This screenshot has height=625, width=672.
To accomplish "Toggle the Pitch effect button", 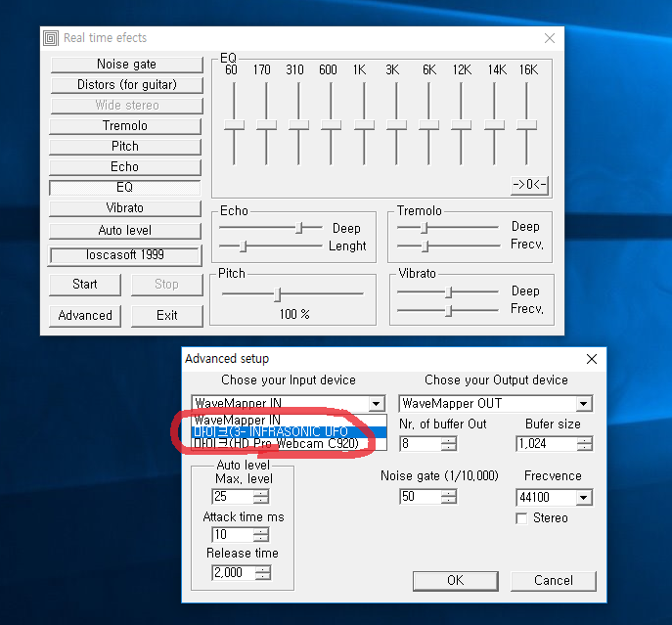I will pos(124,147).
